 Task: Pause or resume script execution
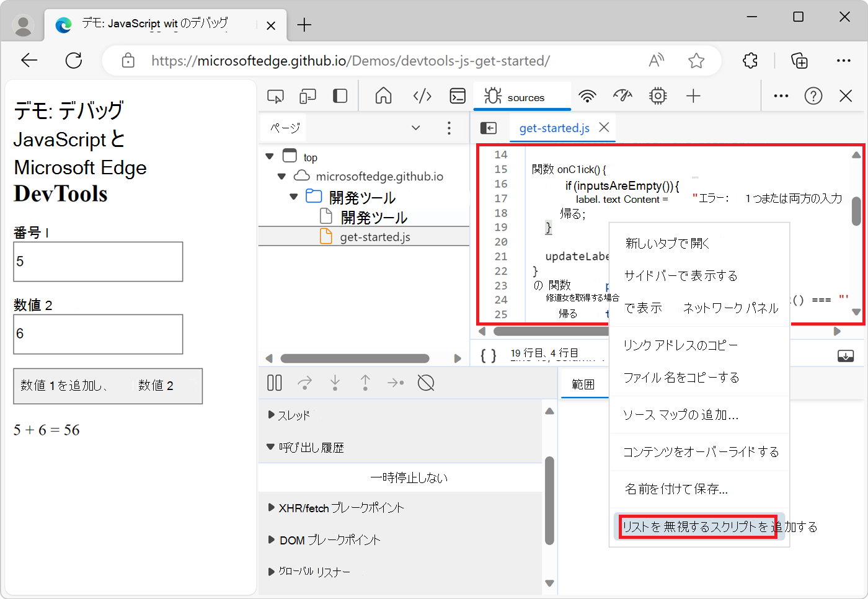pyautogui.click(x=274, y=383)
